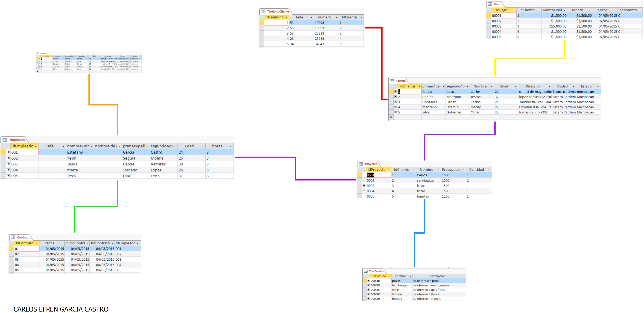Select the Empleado table tab
644x313 pixels.
pyautogui.click(x=17, y=140)
